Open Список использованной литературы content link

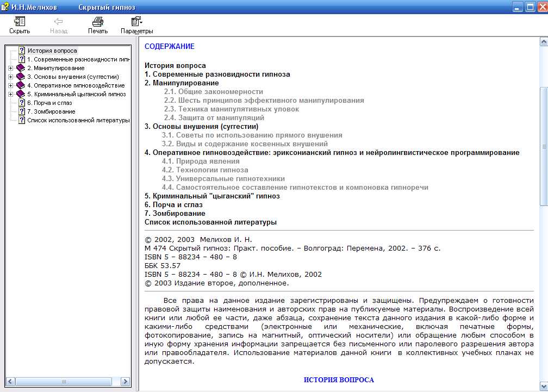tap(210, 222)
